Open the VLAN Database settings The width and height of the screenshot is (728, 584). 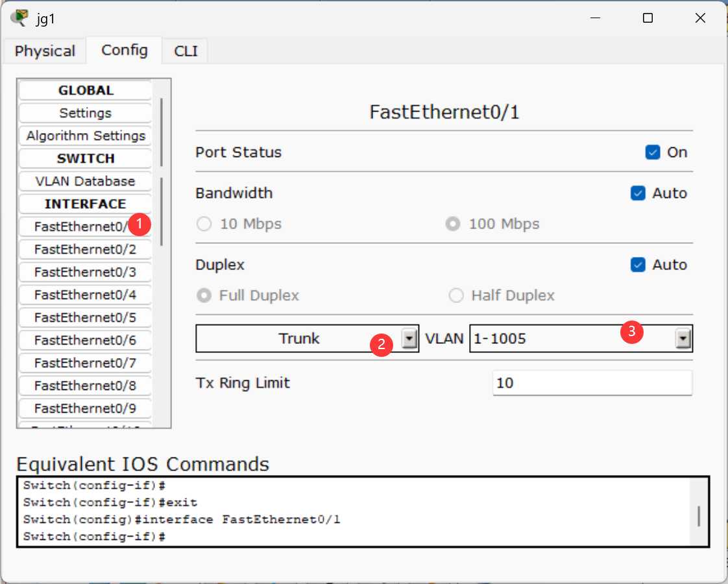(86, 181)
